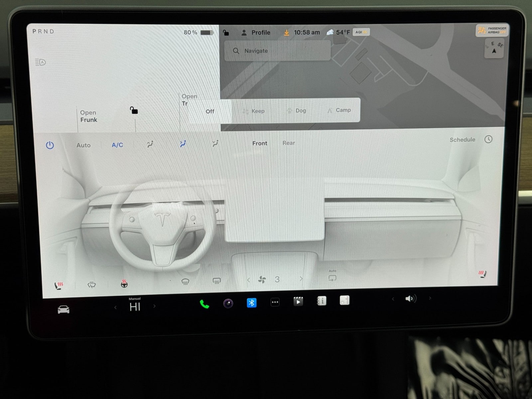The width and height of the screenshot is (532, 399).
Task: Toggle the front windshield defrost
Action: pyautogui.click(x=185, y=282)
